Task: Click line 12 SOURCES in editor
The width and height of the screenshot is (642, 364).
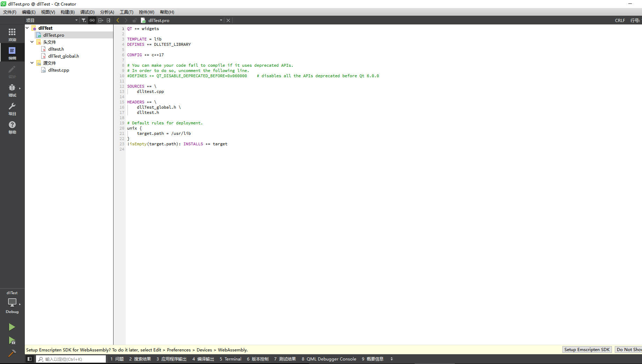Action: click(136, 86)
